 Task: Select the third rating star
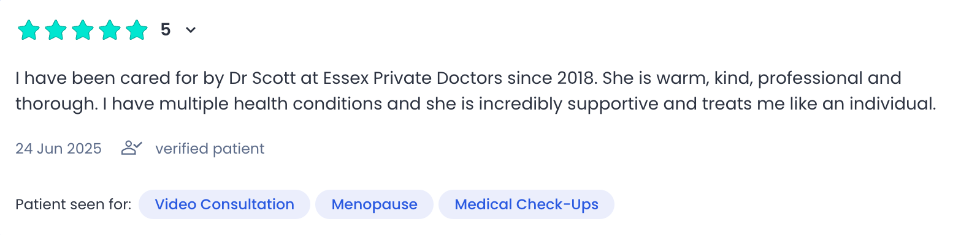[x=82, y=29]
